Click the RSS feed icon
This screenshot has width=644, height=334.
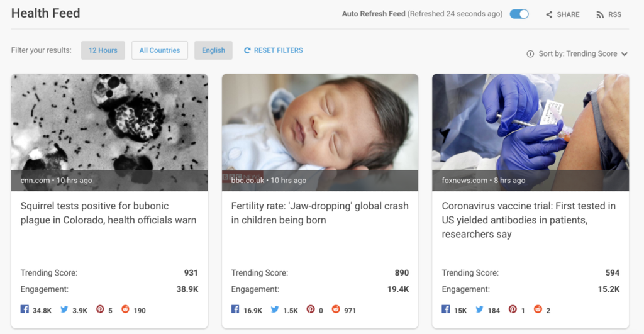coord(600,14)
